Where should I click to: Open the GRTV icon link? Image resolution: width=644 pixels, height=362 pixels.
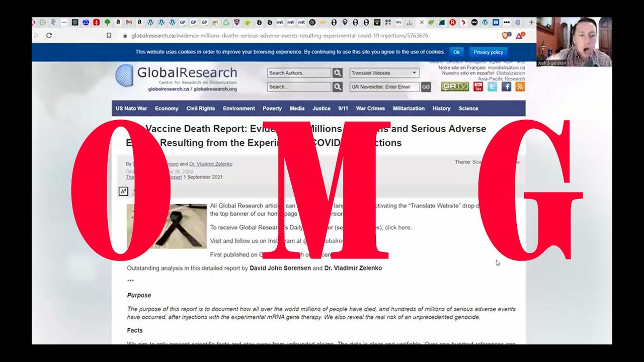pyautogui.click(x=455, y=87)
